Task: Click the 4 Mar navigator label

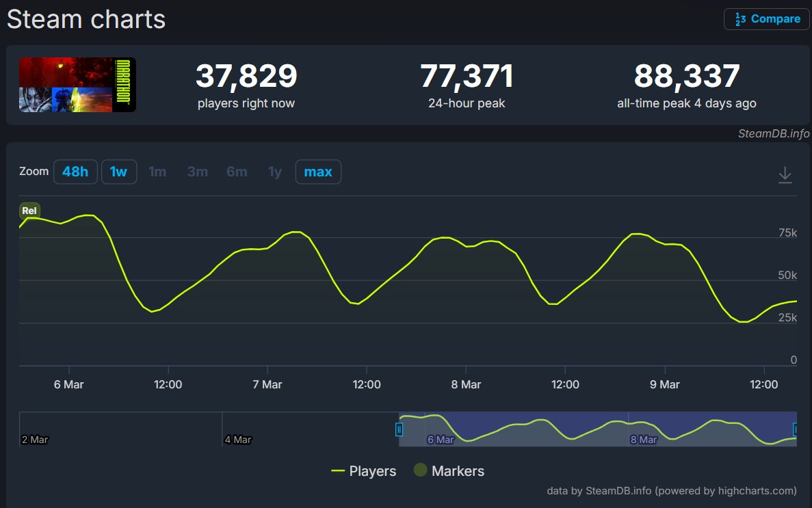Action: tap(237, 440)
